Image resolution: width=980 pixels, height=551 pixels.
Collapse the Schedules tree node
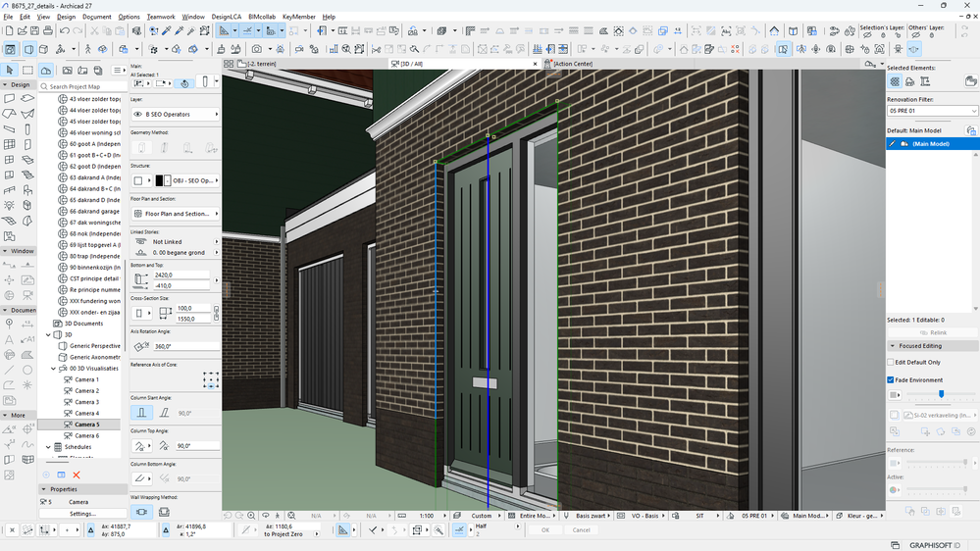tap(49, 447)
